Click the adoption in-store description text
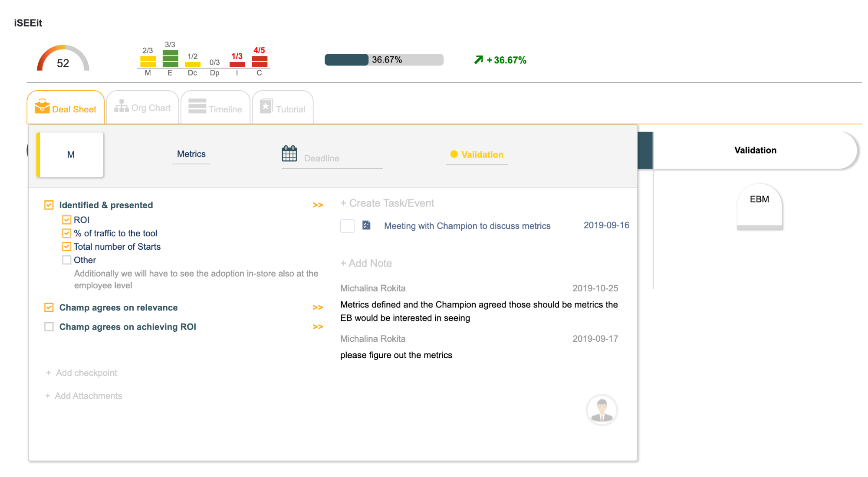 (x=196, y=279)
